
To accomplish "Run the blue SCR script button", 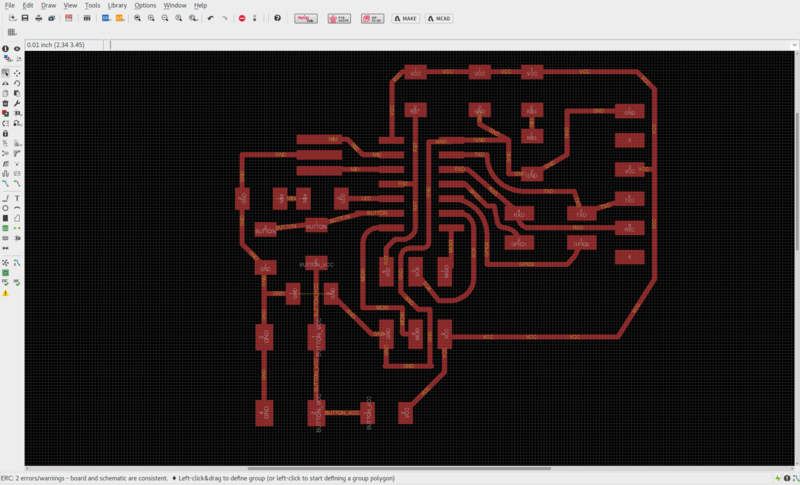I will (x=106, y=18).
